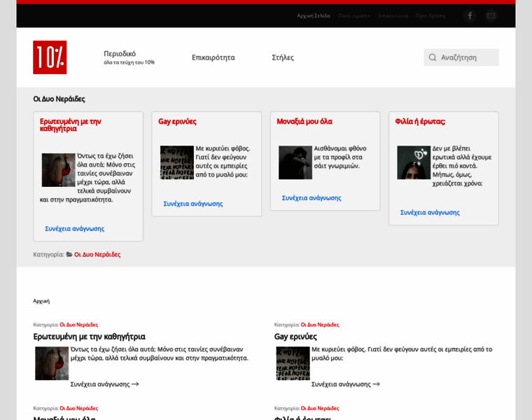Open the Επικαιρότητα menu item
Viewport: 532px width, 420px height.
tap(213, 57)
